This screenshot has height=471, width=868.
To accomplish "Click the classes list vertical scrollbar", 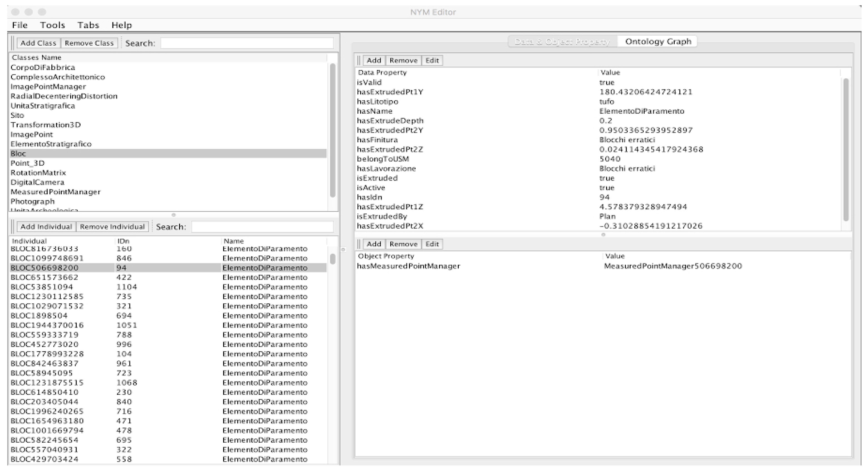I will [332, 130].
